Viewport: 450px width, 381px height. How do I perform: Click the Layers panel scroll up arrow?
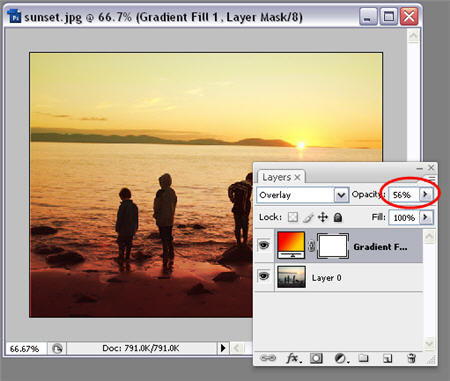pos(429,237)
